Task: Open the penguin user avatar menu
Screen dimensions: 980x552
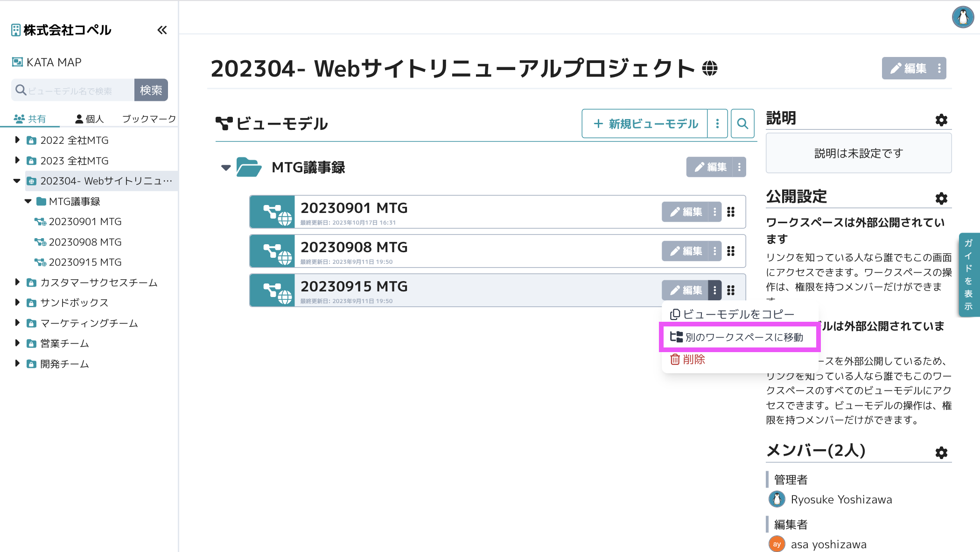Action: tap(963, 17)
